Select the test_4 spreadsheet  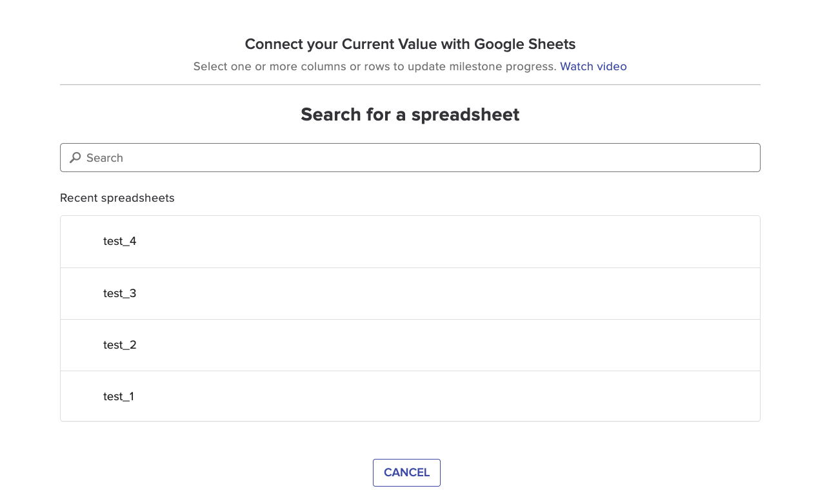click(410, 242)
